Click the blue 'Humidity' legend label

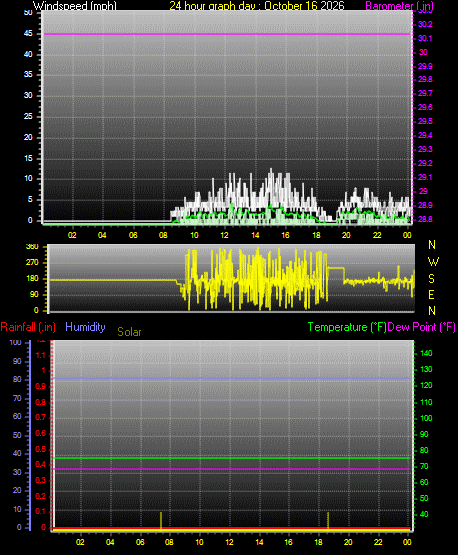[85, 327]
